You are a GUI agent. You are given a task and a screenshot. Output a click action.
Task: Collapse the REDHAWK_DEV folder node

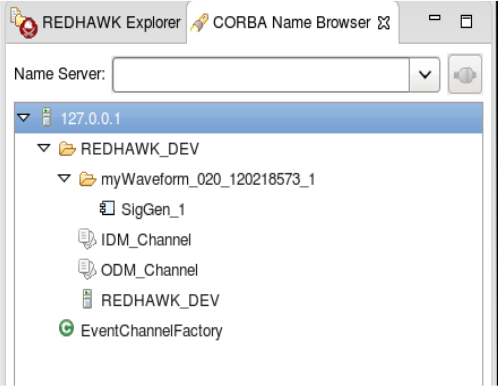[x=44, y=148]
